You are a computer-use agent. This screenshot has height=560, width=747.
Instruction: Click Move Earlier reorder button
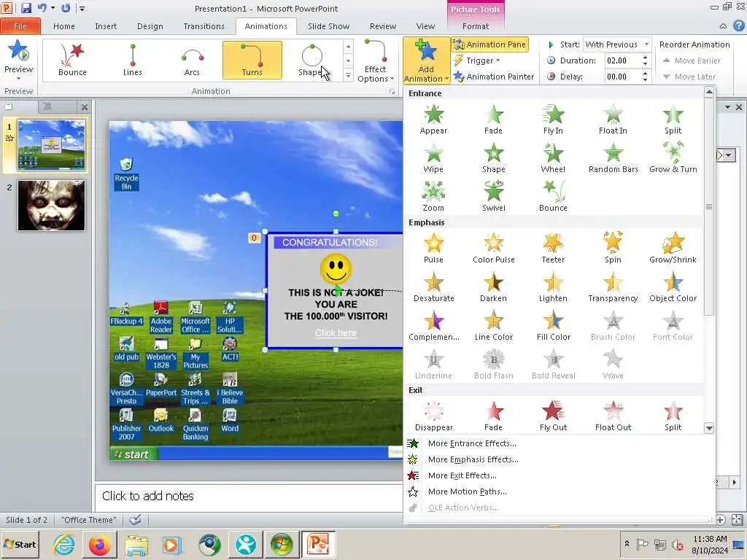(x=692, y=61)
